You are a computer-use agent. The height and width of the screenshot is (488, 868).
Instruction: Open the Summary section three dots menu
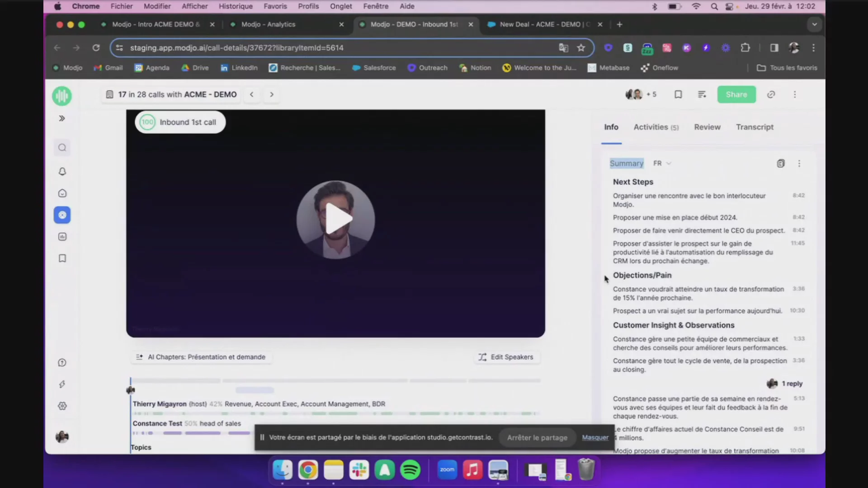(x=799, y=164)
